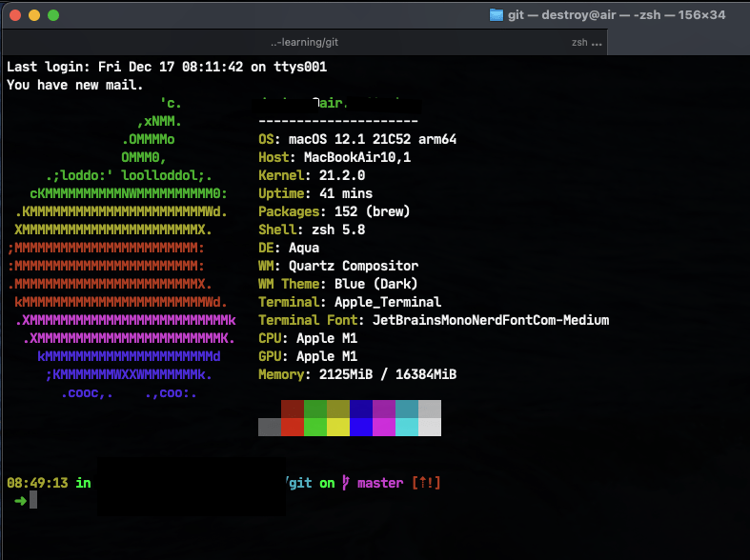Switch to the ..-learning/git tab
The height and width of the screenshot is (560, 750).
pos(304,43)
